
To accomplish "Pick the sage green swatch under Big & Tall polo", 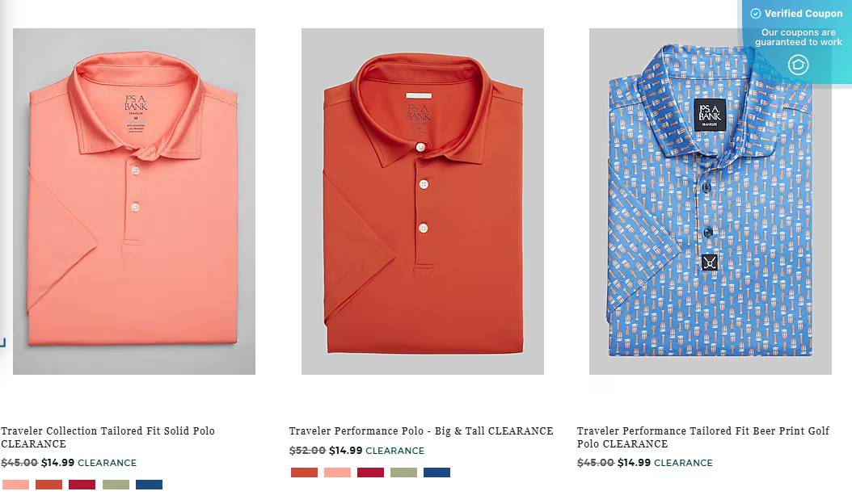I will click(403, 472).
